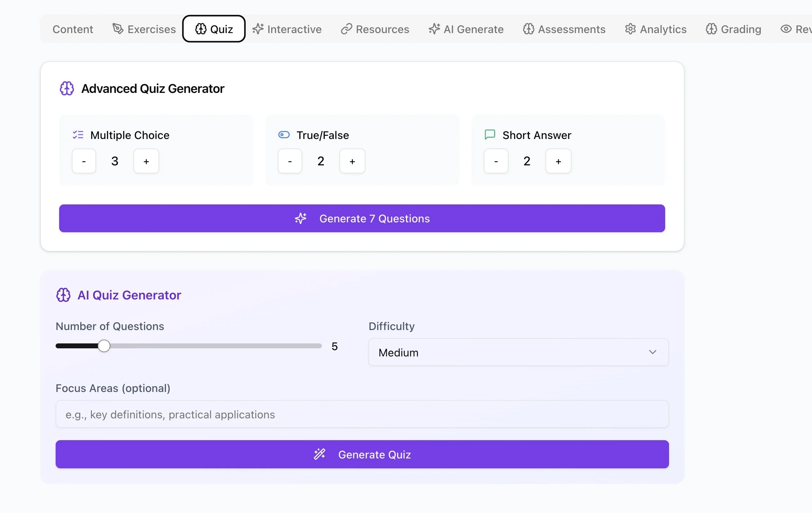Click the True/False toggle icon

(x=284, y=135)
